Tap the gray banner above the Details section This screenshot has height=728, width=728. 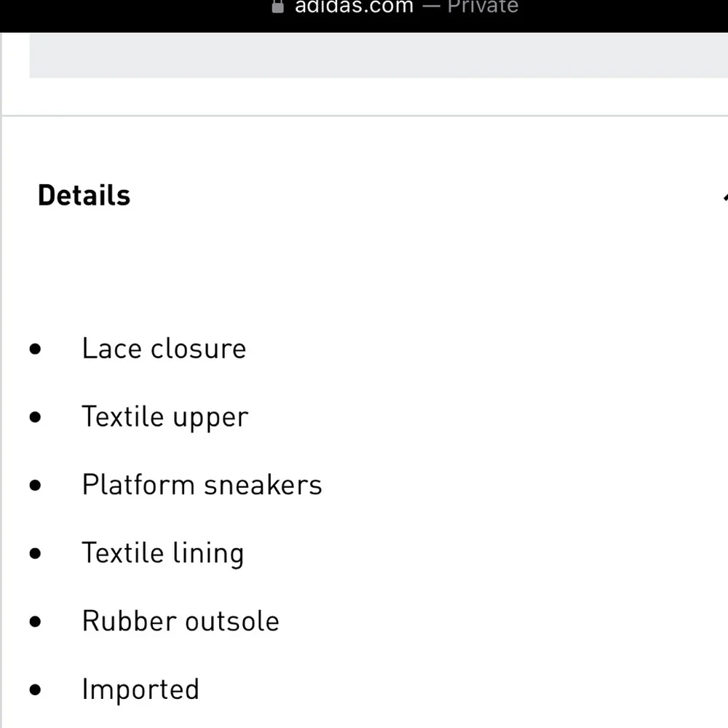point(379,55)
